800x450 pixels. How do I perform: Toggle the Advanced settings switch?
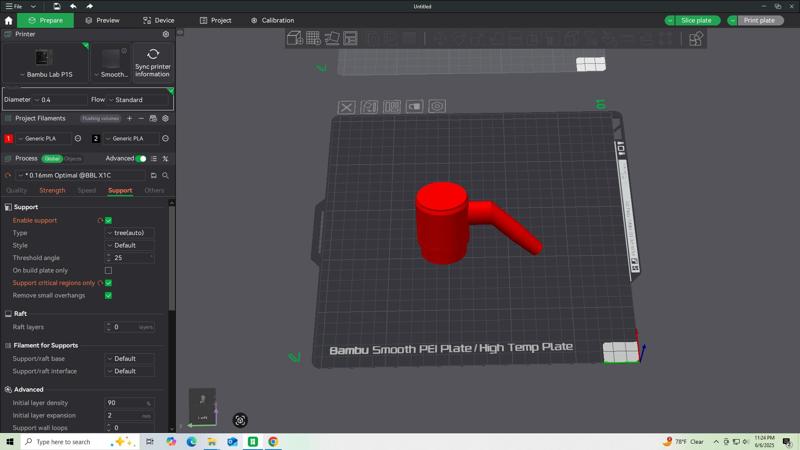click(141, 158)
